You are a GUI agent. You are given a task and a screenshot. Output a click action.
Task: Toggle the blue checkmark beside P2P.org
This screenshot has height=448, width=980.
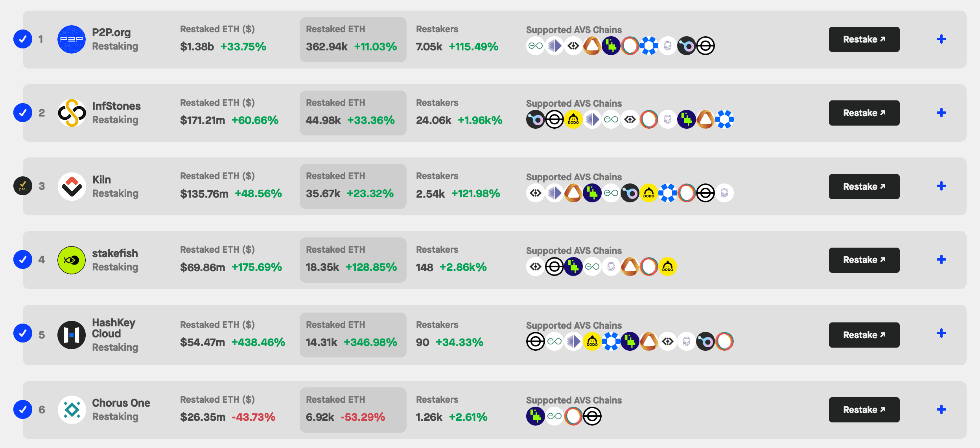[x=23, y=39]
